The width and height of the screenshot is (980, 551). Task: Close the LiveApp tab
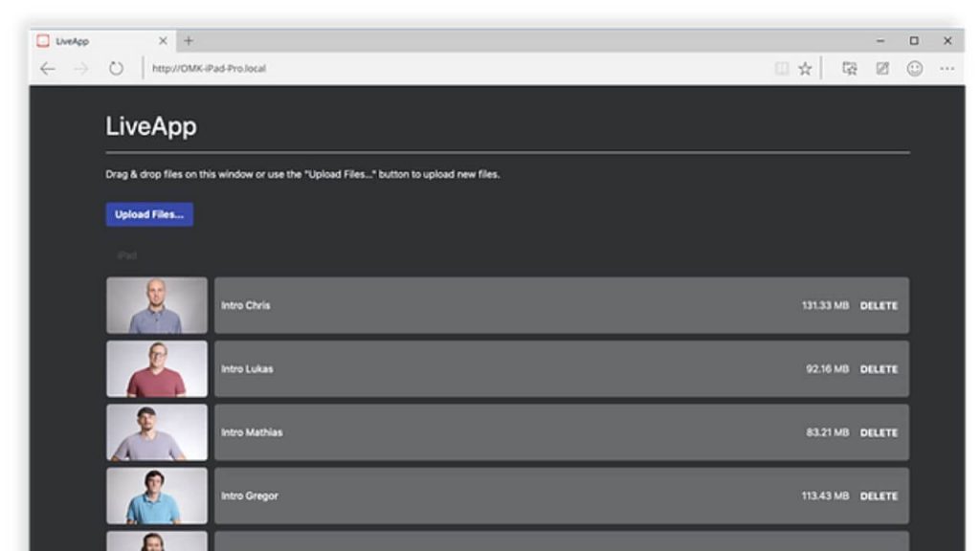(x=163, y=41)
